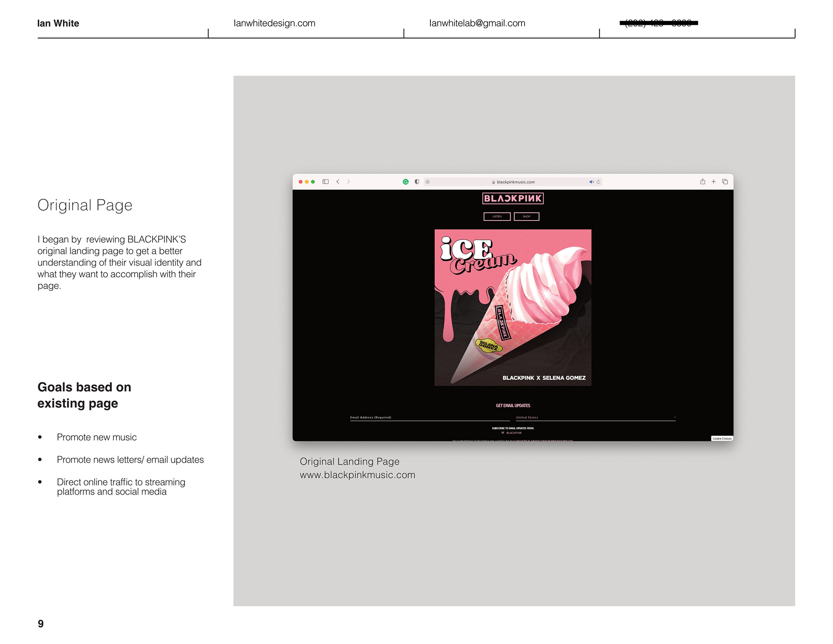Click the BLACKPINK logo on webpage
Viewport: 833px width, 644px height.
coord(513,198)
